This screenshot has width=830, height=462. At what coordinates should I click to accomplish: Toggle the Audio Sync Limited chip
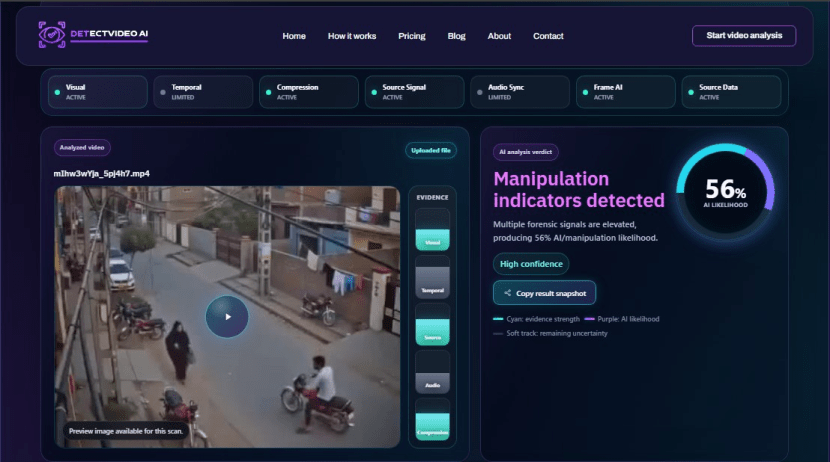click(x=520, y=92)
